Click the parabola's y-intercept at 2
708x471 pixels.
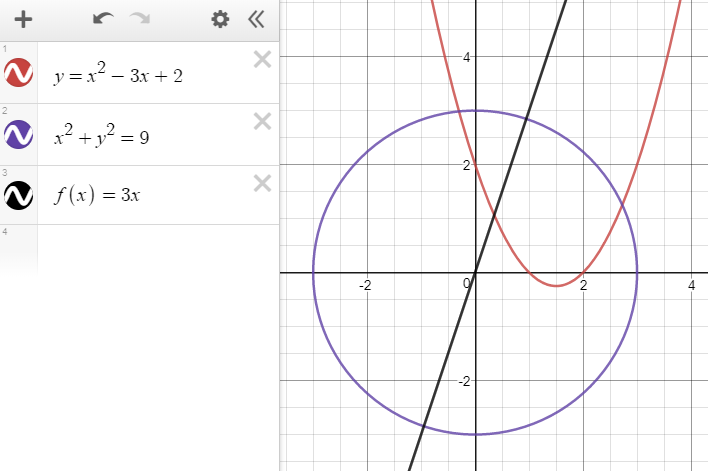click(475, 164)
